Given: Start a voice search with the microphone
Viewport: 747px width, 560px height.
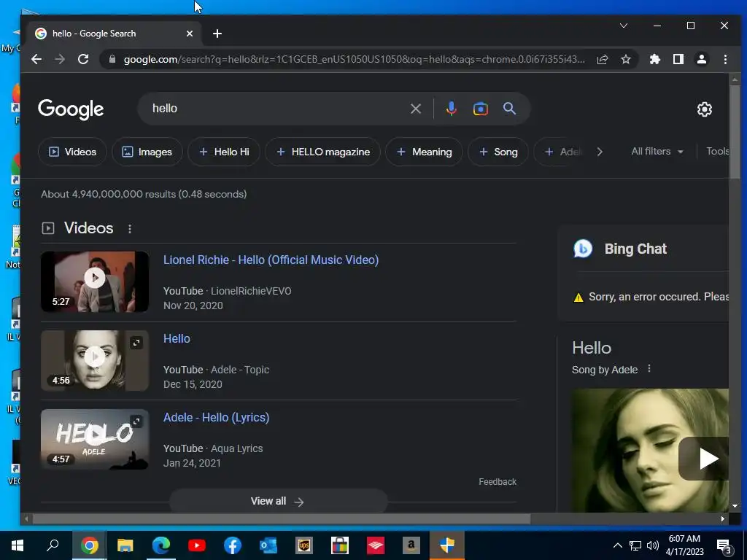Looking at the screenshot, I should pyautogui.click(x=451, y=109).
